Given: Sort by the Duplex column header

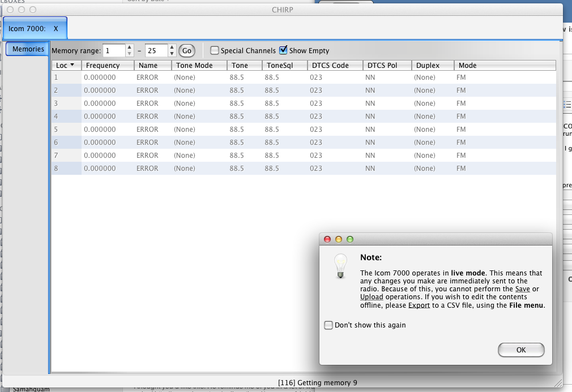Looking at the screenshot, I should pos(433,65).
